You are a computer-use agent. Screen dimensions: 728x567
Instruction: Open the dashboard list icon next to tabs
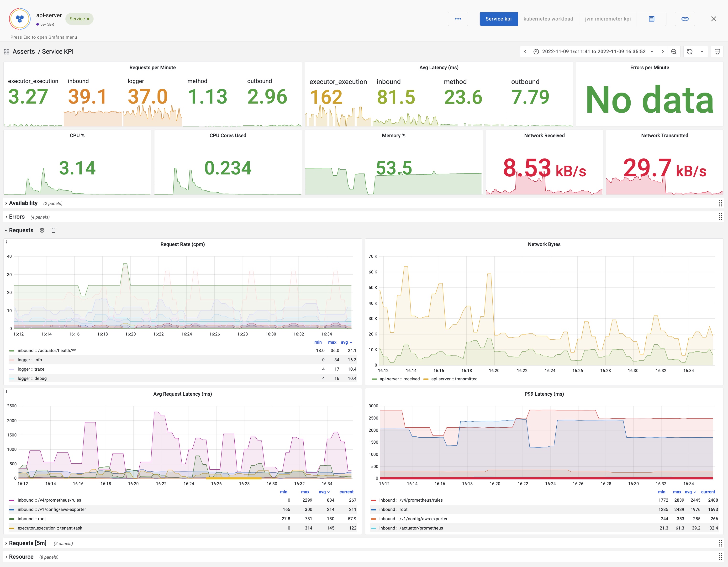tap(651, 19)
